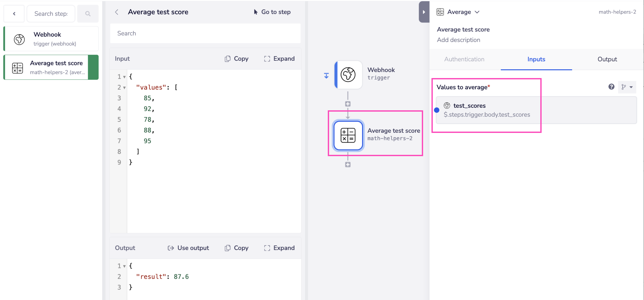Select the Average test score calculator node
Screen dimensions: 644x300
[x=348, y=135]
